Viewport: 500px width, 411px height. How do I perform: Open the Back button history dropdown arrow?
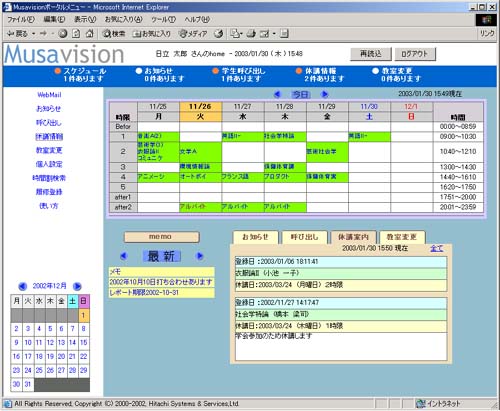click(x=33, y=34)
